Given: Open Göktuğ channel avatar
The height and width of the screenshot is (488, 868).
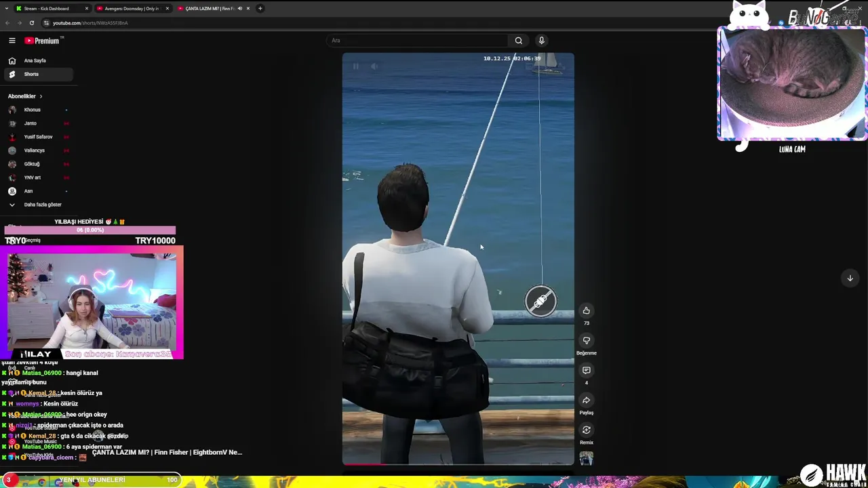Looking at the screenshot, I should (x=12, y=164).
